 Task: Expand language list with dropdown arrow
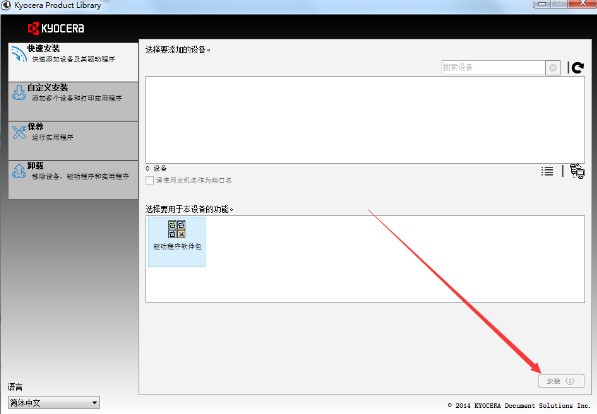94,403
